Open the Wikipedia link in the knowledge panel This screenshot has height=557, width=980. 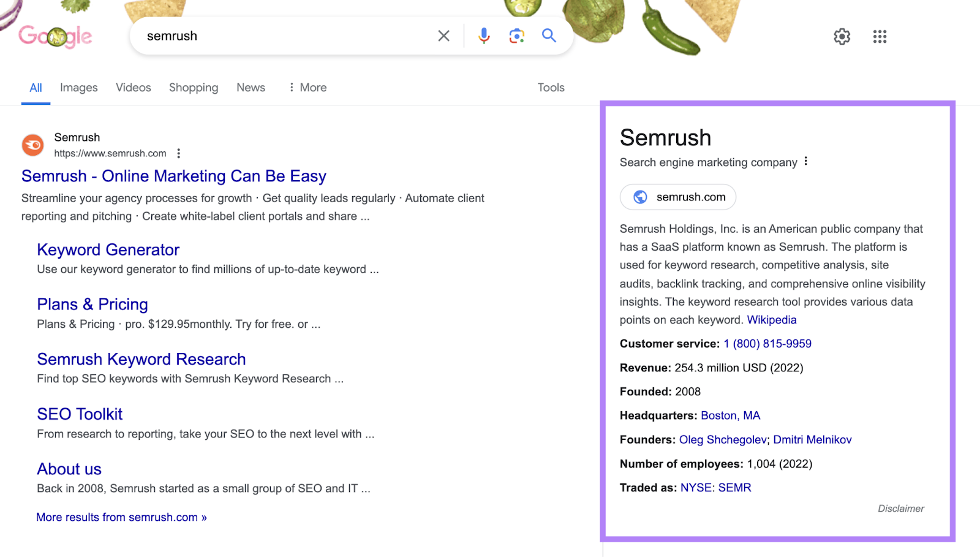point(771,319)
